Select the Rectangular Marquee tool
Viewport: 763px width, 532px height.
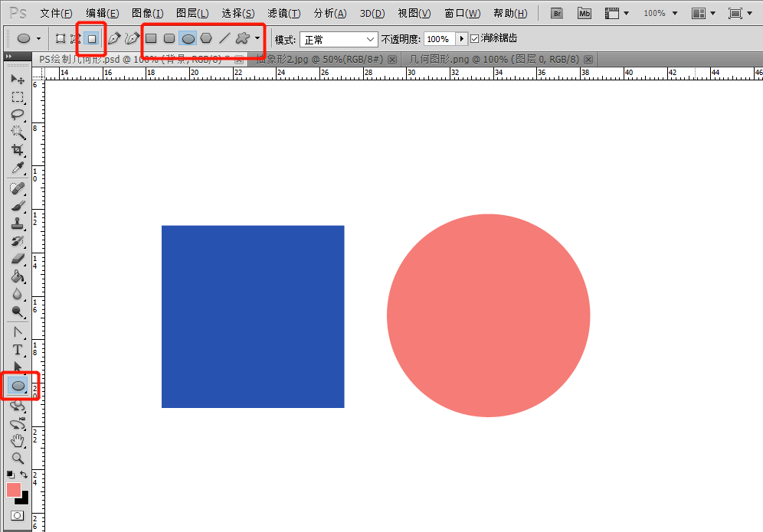pyautogui.click(x=18, y=96)
